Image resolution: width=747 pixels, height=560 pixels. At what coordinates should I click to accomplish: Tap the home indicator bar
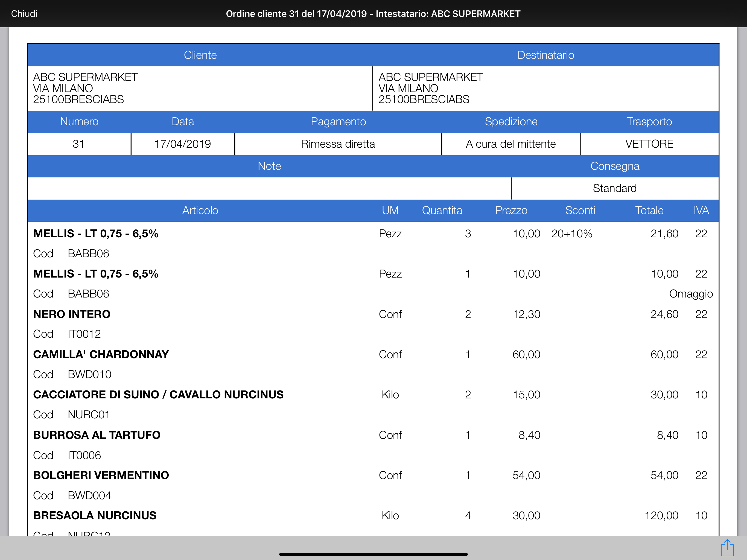373,554
